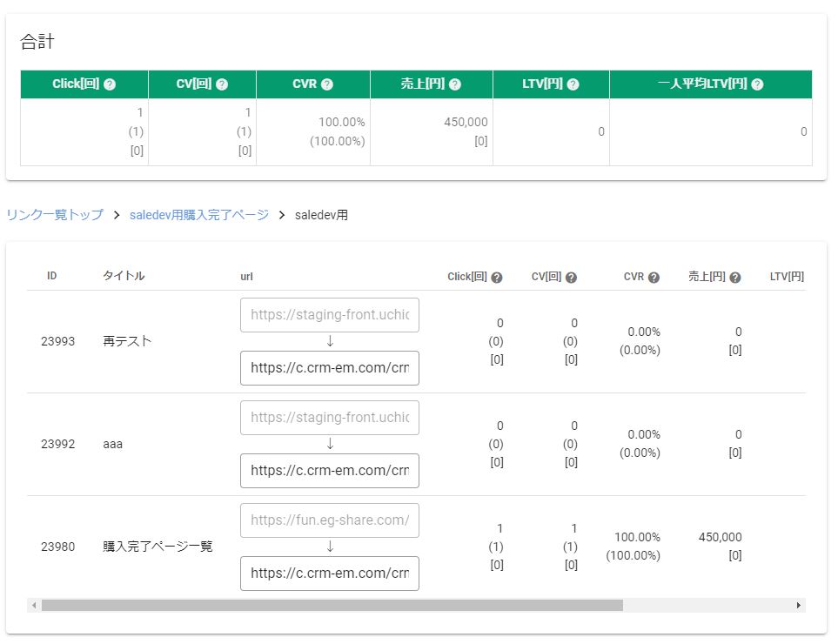Go to リンク一覧トップ breadcrumb link
Image resolution: width=838 pixels, height=644 pixels.
[55, 215]
